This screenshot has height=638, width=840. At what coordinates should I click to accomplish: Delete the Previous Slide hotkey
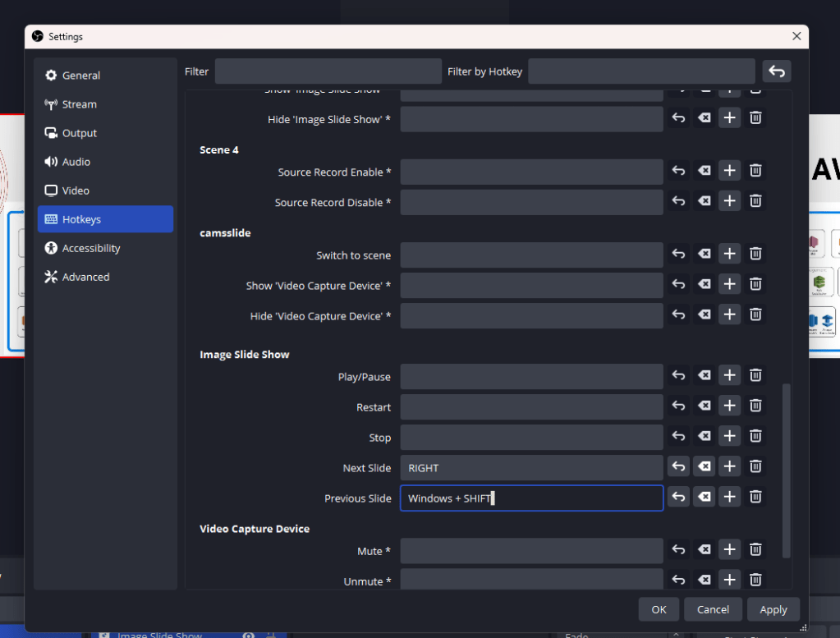tap(755, 497)
